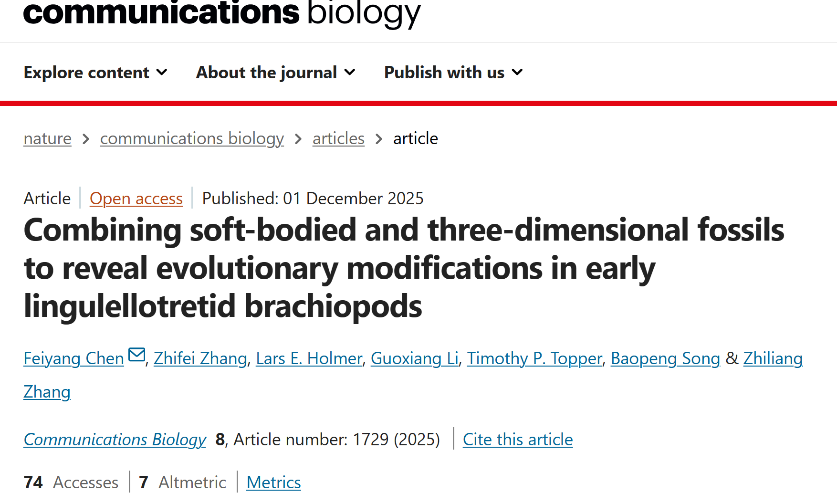View author Guoxiang Li
Image resolution: width=837 pixels, height=504 pixels.
(414, 358)
